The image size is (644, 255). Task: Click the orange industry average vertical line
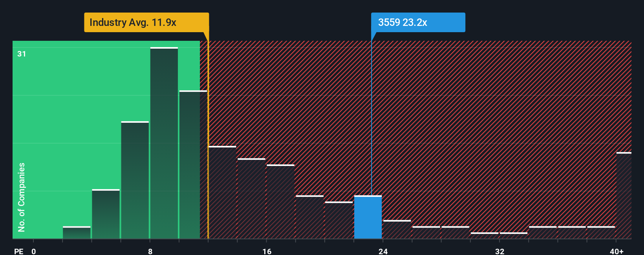pyautogui.click(x=208, y=135)
